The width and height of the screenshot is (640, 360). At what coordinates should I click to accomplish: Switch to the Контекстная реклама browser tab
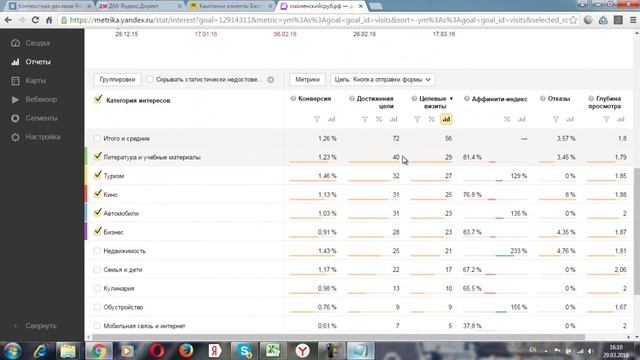[50, 6]
